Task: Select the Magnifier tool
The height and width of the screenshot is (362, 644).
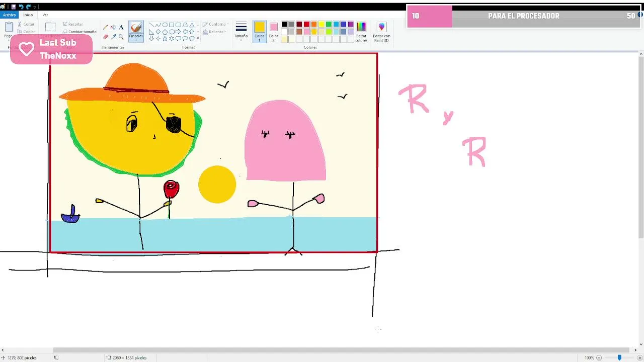Action: tap(121, 37)
